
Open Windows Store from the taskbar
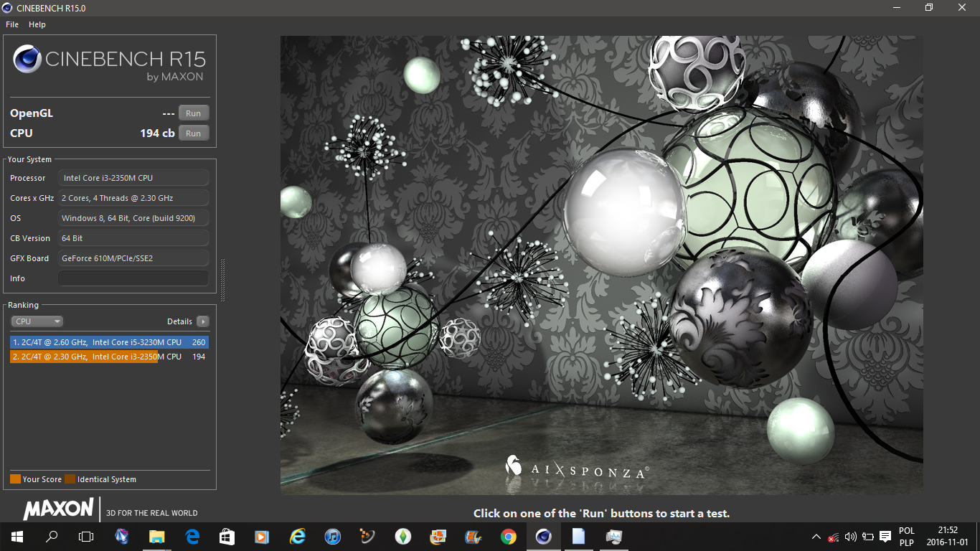click(227, 537)
